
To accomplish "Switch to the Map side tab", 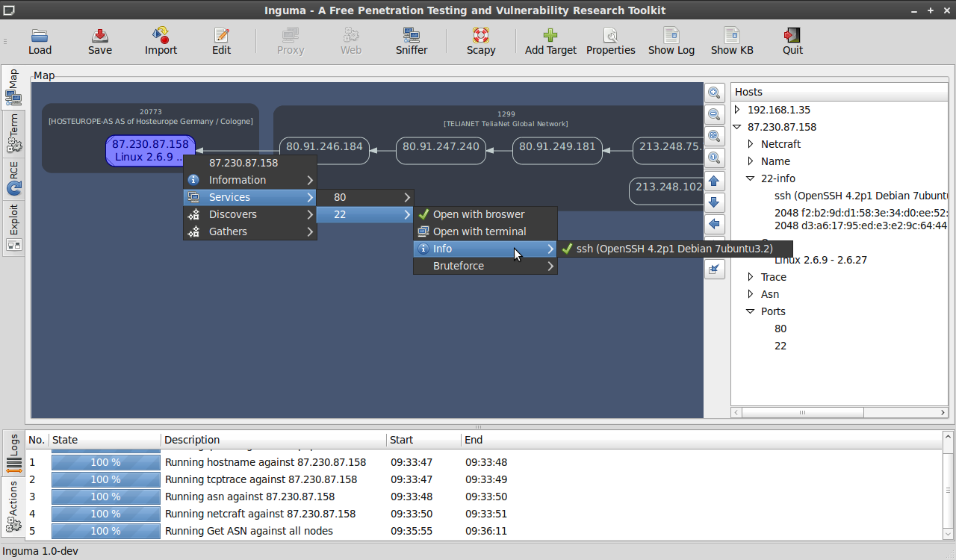I will (x=13, y=88).
